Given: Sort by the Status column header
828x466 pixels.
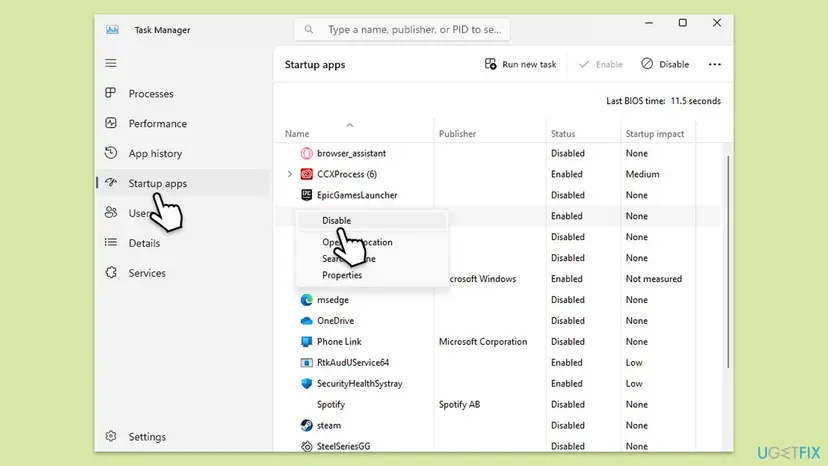Looking at the screenshot, I should pyautogui.click(x=563, y=134).
